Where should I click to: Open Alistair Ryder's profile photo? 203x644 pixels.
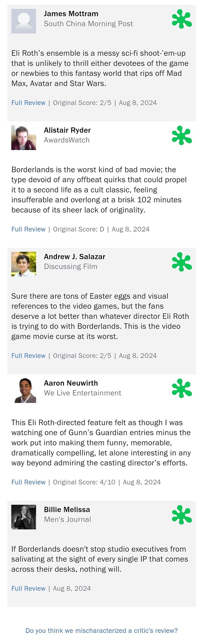(x=24, y=138)
